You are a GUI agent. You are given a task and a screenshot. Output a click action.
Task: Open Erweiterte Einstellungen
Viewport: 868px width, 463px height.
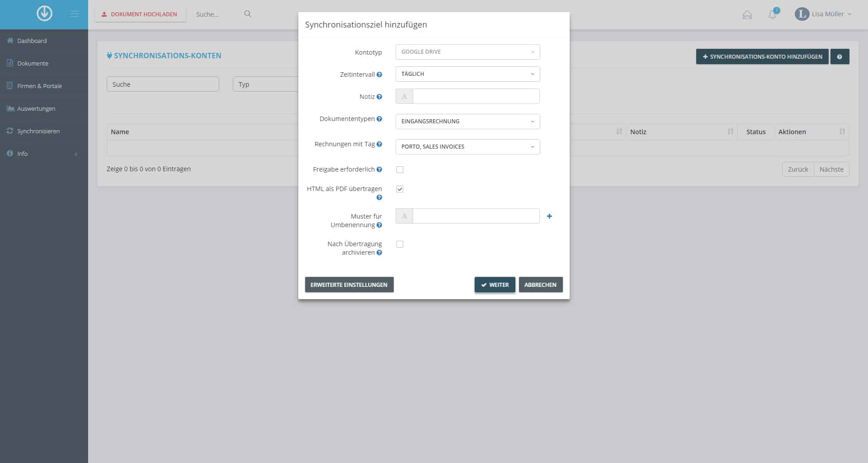349,285
